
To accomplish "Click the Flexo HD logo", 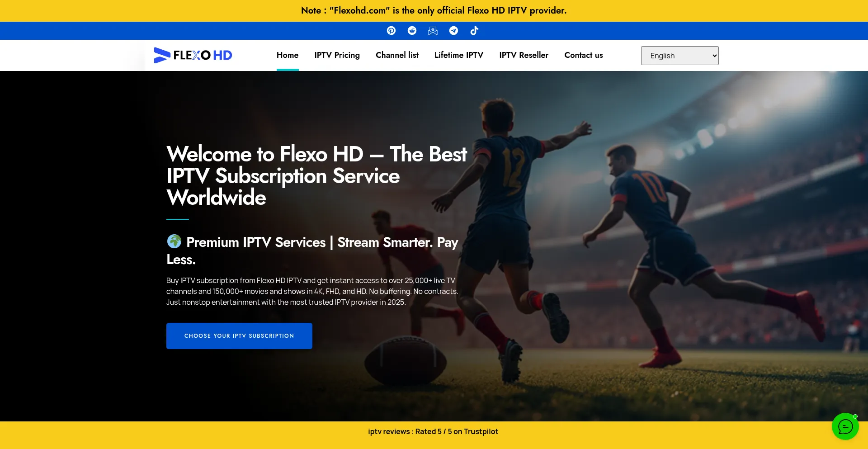I will (x=193, y=55).
